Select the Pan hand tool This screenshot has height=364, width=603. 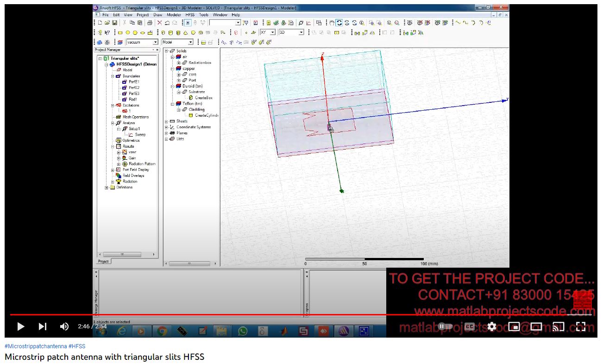pyautogui.click(x=331, y=23)
